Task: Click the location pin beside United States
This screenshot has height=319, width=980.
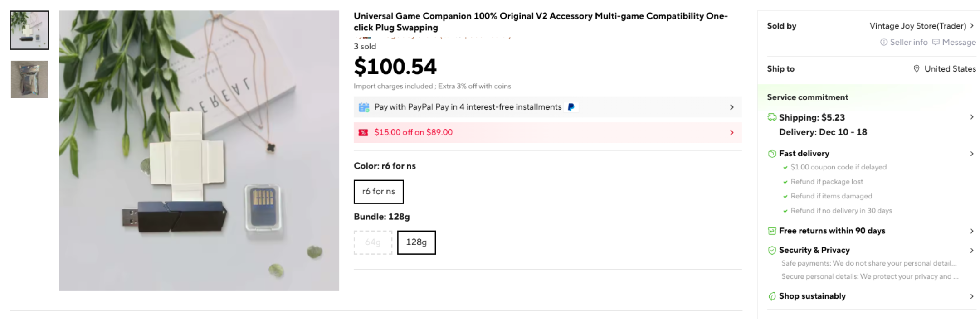Action: [917, 69]
